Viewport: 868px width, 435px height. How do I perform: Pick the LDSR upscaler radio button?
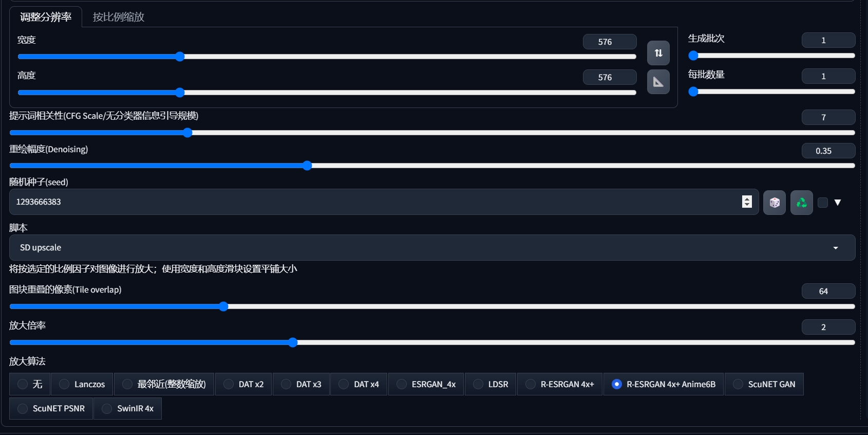(478, 384)
